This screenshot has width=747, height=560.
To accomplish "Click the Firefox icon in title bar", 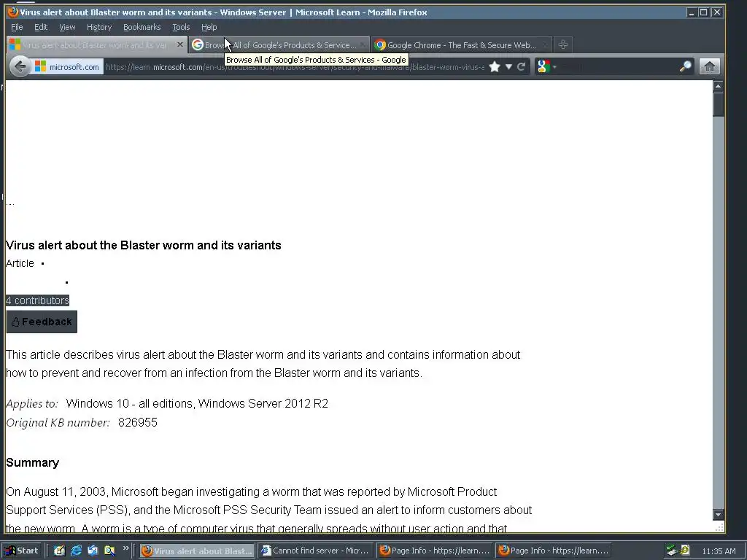I will pos(13,12).
